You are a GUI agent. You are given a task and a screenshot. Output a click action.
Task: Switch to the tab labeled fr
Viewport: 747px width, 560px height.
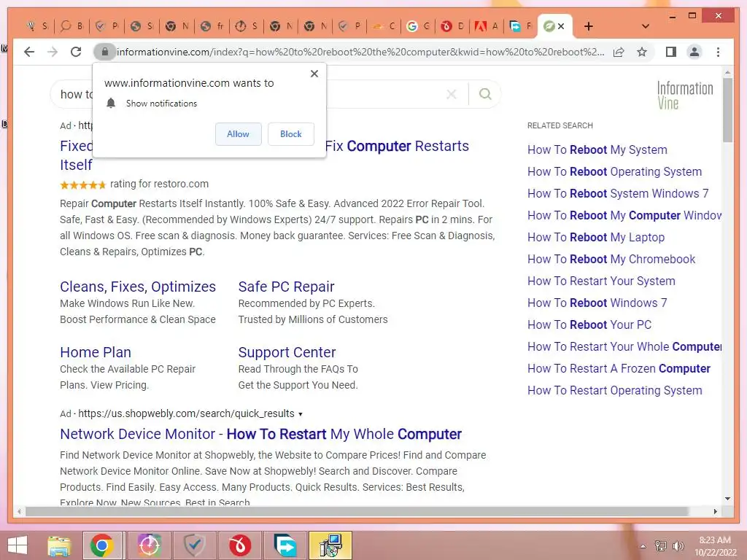(x=212, y=26)
